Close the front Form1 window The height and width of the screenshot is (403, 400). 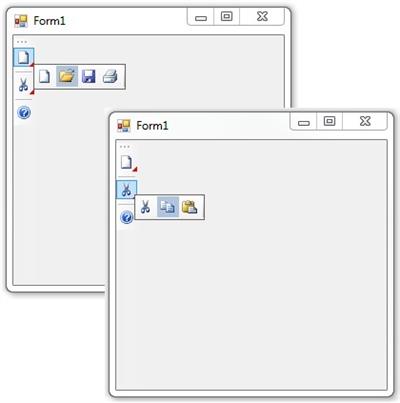pyautogui.click(x=365, y=121)
